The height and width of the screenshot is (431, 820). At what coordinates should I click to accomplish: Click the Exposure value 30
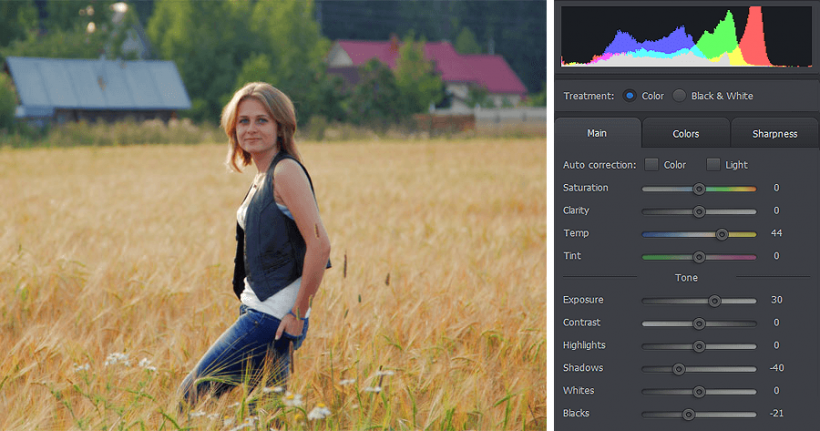coord(777,300)
